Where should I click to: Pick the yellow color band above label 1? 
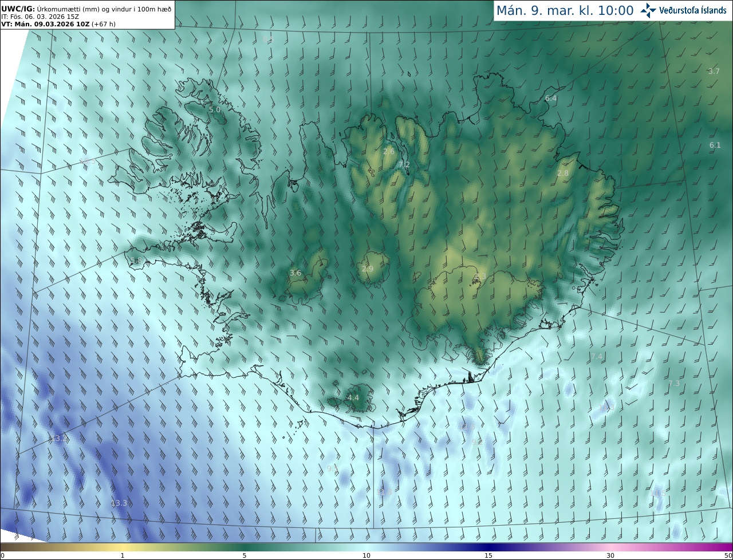tap(123, 547)
